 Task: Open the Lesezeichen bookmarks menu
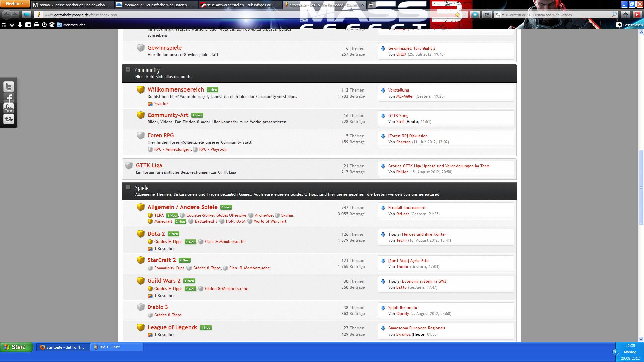[630, 25]
